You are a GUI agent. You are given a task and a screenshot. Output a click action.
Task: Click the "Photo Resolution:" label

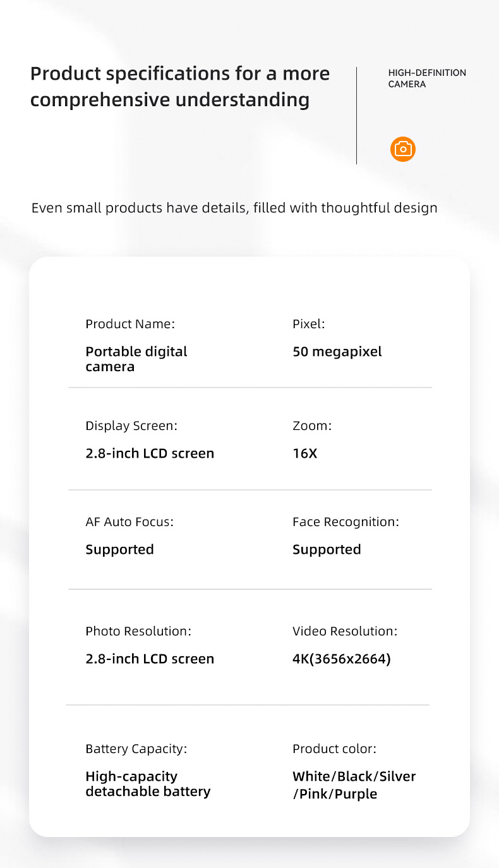point(138,632)
